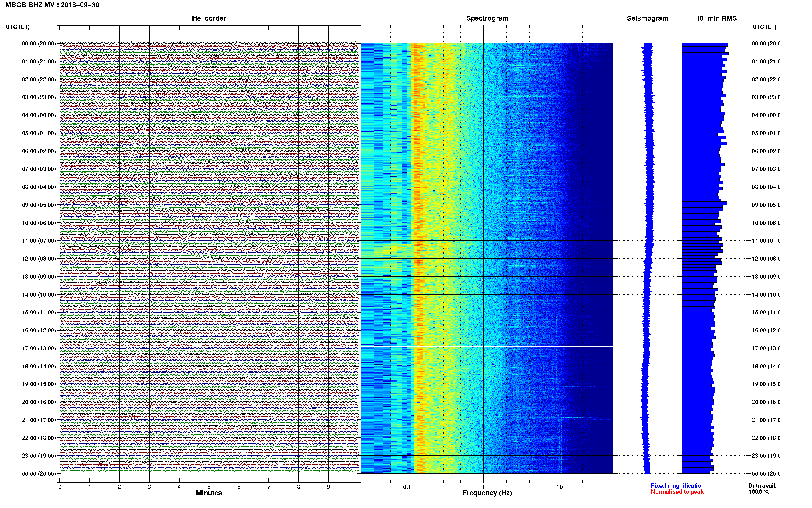Click left axis label 19:00 (15:00)
Screen dimensions: 812x508
pos(39,384)
